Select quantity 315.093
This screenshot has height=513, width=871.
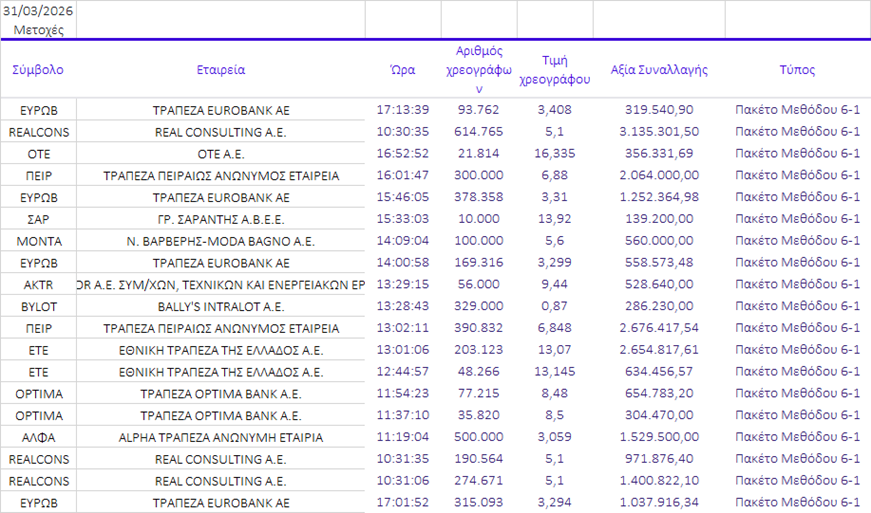(479, 502)
